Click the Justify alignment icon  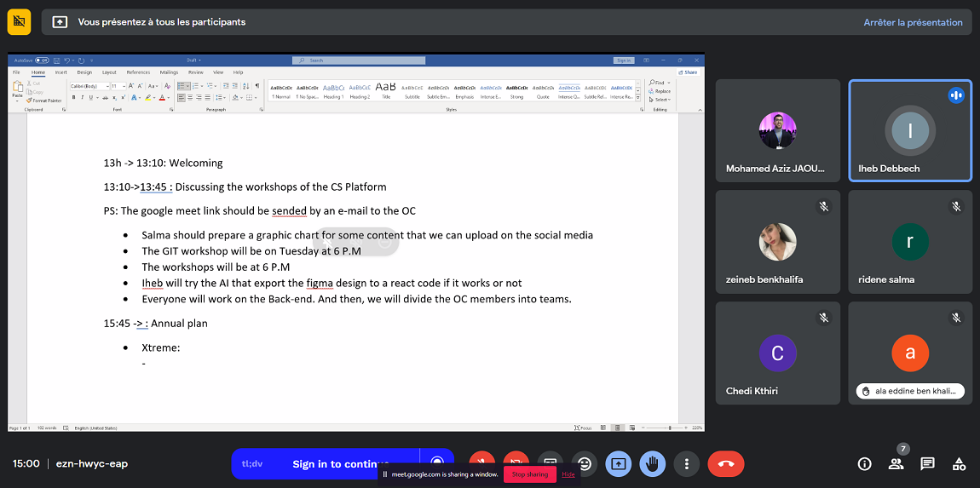207,97
